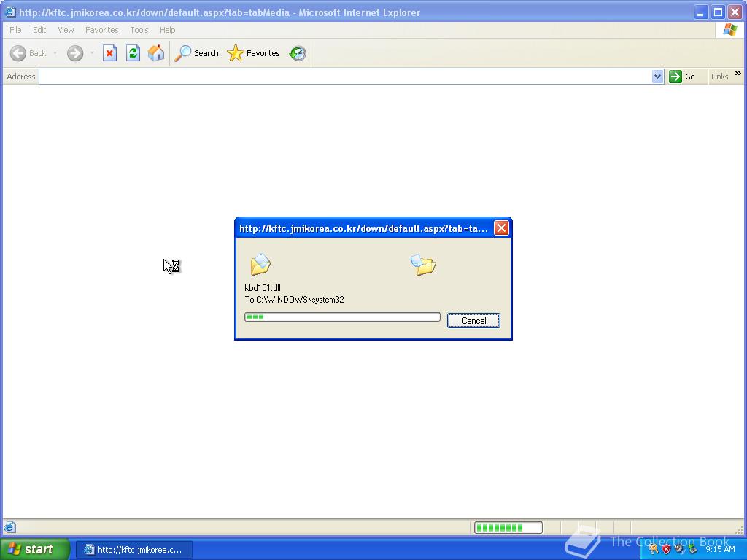Open the Windows Start menu
Image resolution: width=747 pixels, height=560 pixels.
pyautogui.click(x=35, y=549)
